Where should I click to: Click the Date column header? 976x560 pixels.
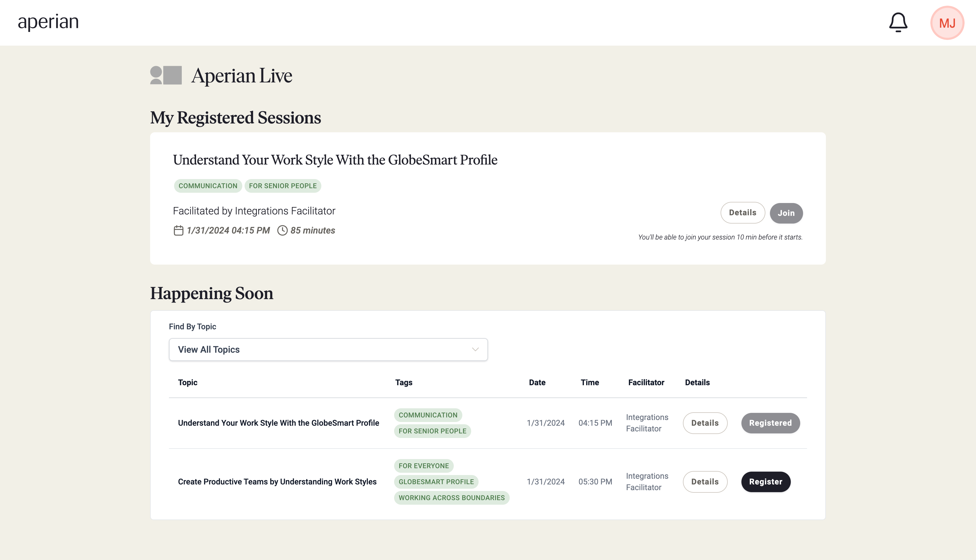tap(537, 382)
